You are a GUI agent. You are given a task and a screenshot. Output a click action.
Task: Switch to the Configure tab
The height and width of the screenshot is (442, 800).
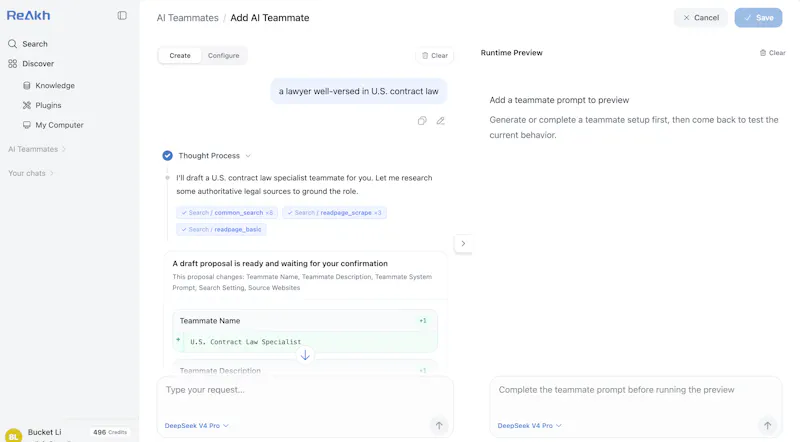point(223,56)
